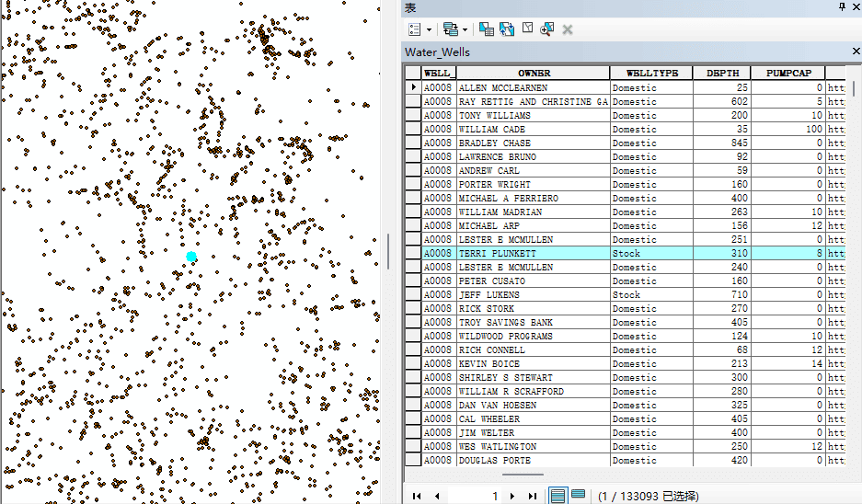Click the PUMPCAP column header
862x504 pixels.
point(788,73)
